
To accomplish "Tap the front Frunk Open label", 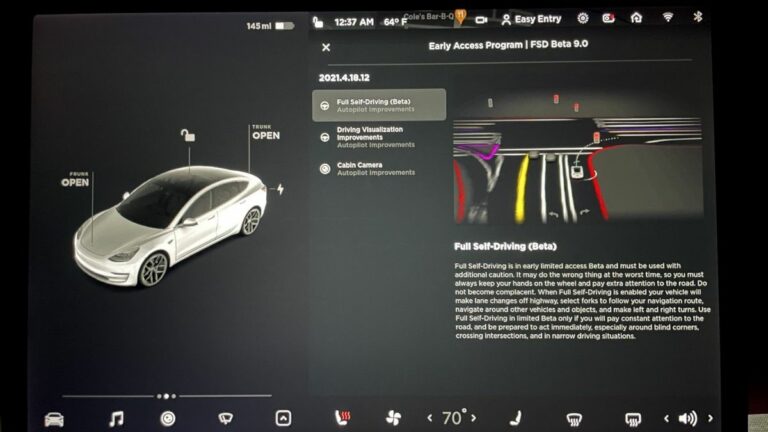I will coord(75,180).
